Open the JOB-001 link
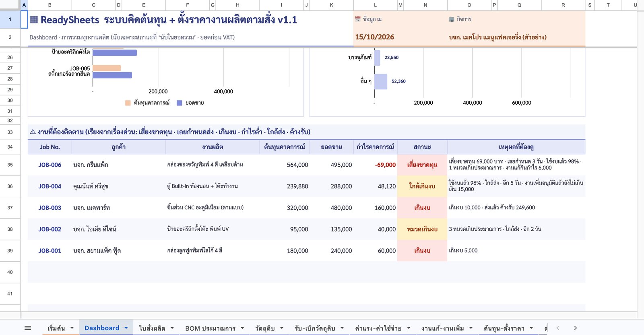Image resolution: width=644 pixels, height=335 pixels. 50,250
